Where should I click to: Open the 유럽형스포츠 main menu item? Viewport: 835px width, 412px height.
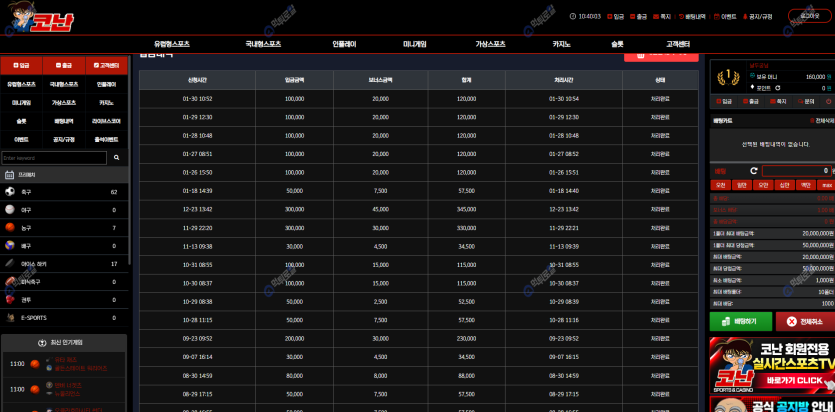tap(171, 44)
